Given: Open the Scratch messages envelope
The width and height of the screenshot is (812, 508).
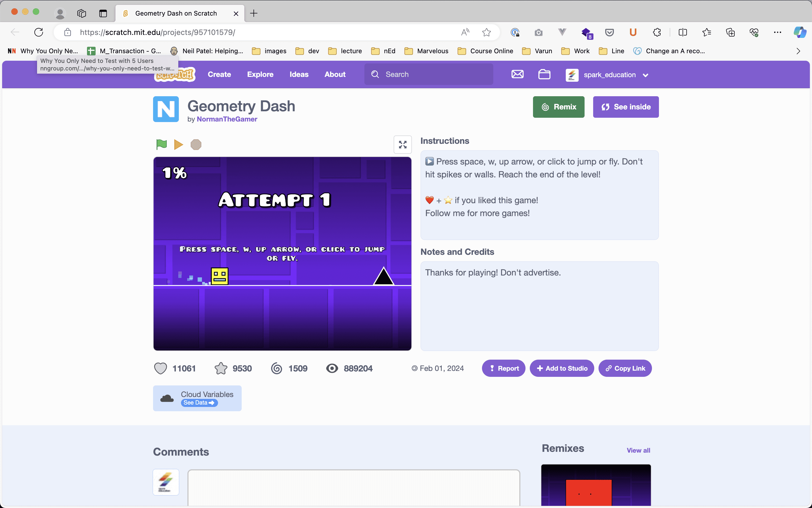Looking at the screenshot, I should coord(517,74).
